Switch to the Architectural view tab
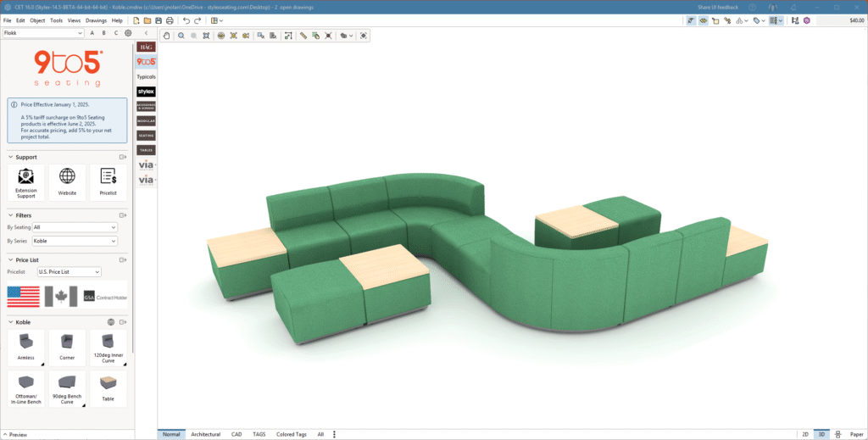The image size is (868, 440). point(205,434)
